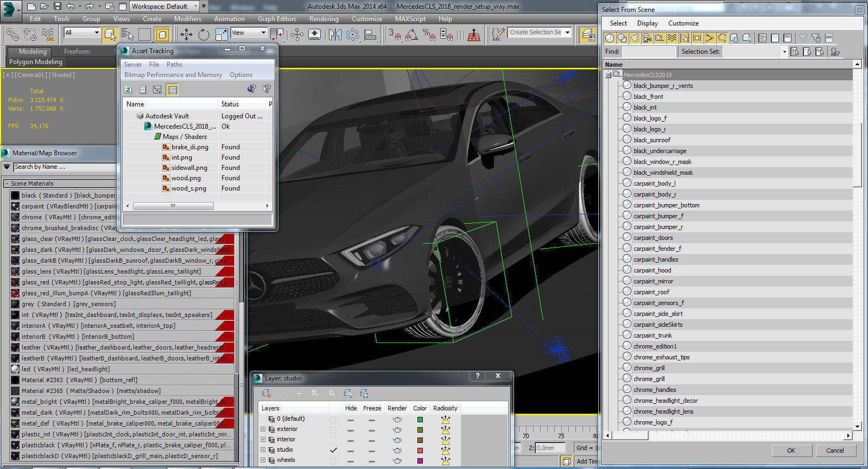Image resolution: width=868 pixels, height=469 pixels.
Task: Toggle Display Geometry filter in Select From Scene
Action: 610,38
